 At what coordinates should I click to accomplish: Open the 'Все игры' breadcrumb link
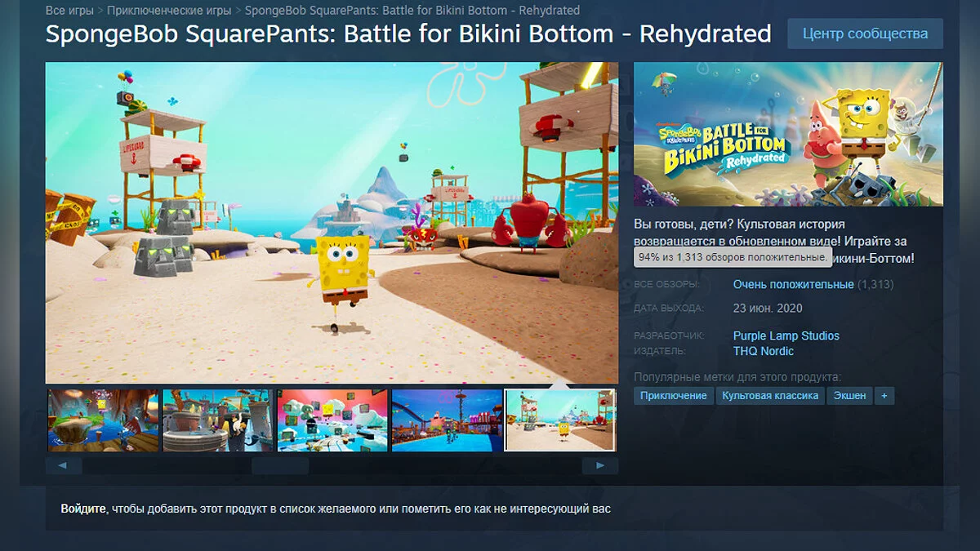[x=69, y=11]
